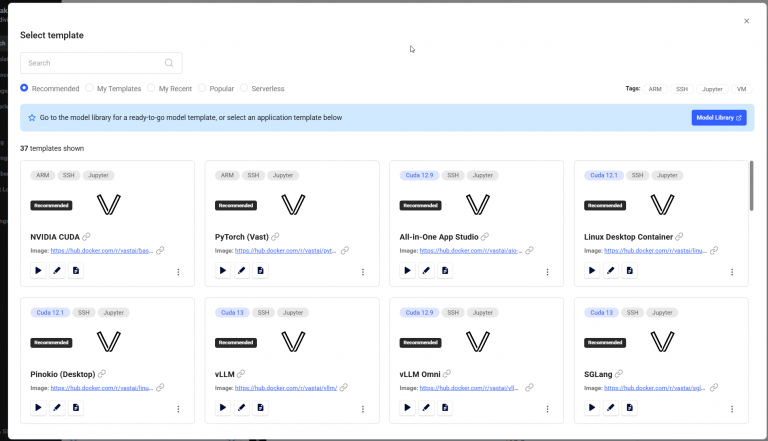Edit the PyTorch (Vast) template with pencil icon
This screenshot has height=441, width=768.
point(241,270)
